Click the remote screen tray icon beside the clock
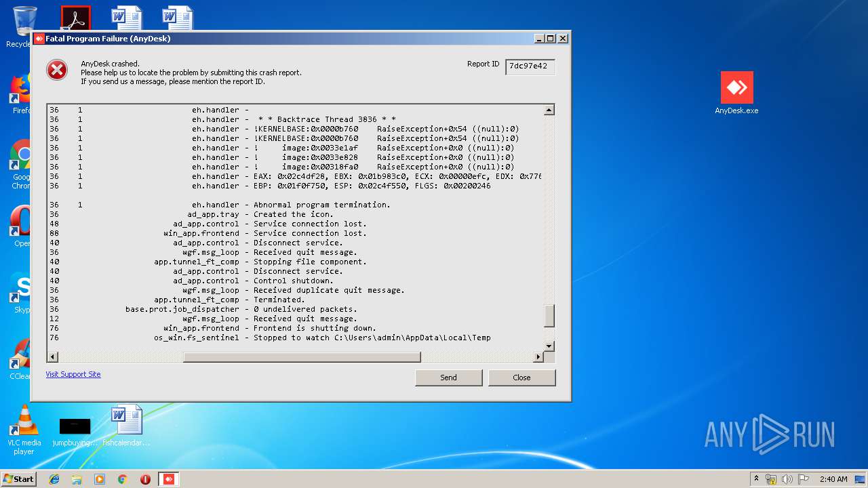The height and width of the screenshot is (488, 868). pos(860,479)
